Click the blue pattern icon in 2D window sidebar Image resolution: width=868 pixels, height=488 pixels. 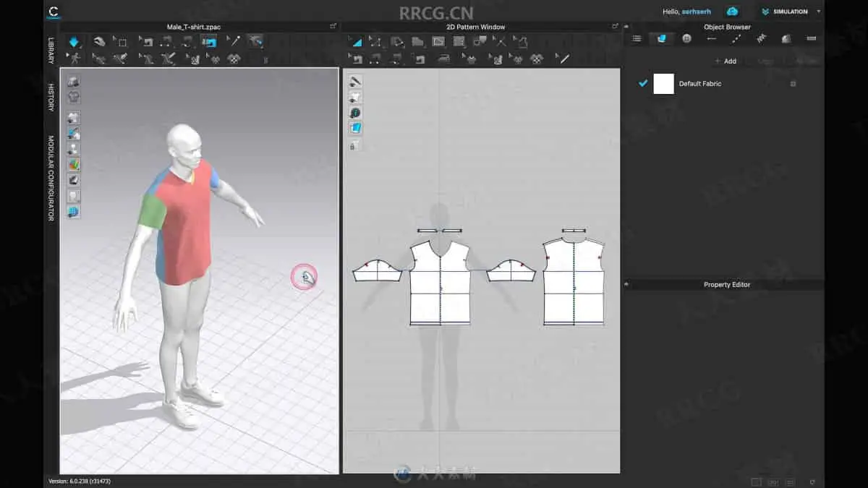[355, 128]
